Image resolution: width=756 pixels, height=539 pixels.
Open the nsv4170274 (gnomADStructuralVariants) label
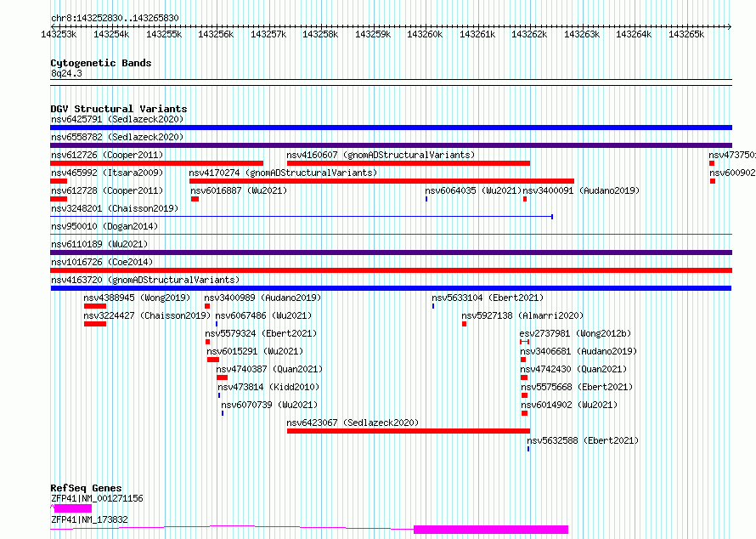(x=283, y=173)
